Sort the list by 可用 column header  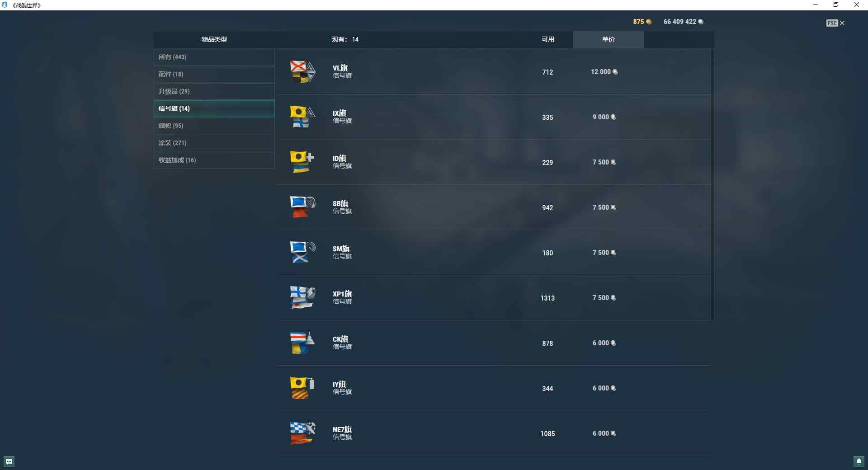(x=548, y=39)
